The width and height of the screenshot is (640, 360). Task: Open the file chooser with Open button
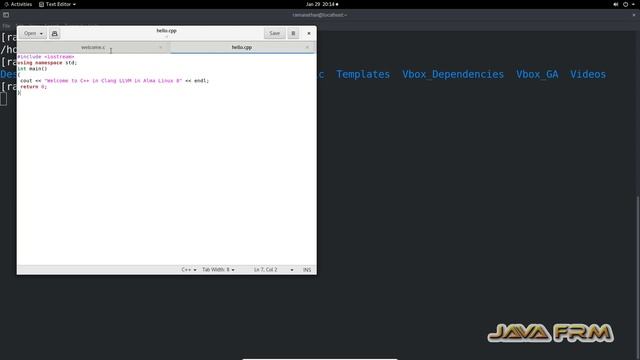tap(30, 33)
